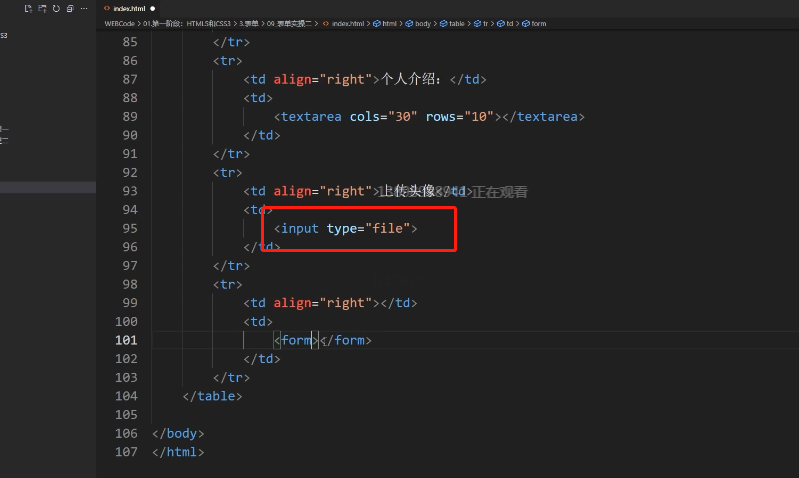Screen dimensions: 799x478
Task: Open the 01.第一阶段 folder breadcrumb
Action: 187,23
